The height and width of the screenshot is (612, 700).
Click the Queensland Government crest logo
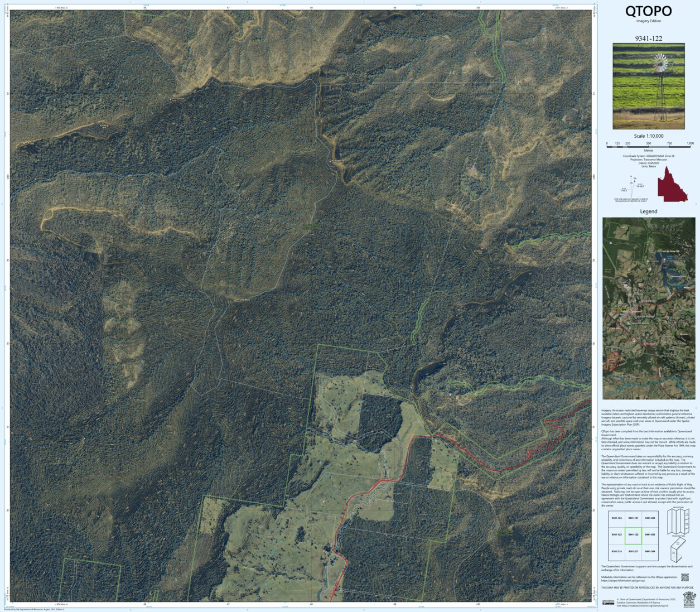point(689,600)
